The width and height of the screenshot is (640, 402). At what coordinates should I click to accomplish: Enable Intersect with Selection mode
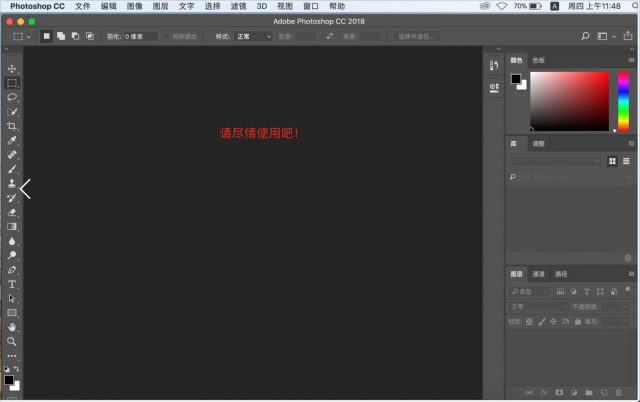click(90, 36)
